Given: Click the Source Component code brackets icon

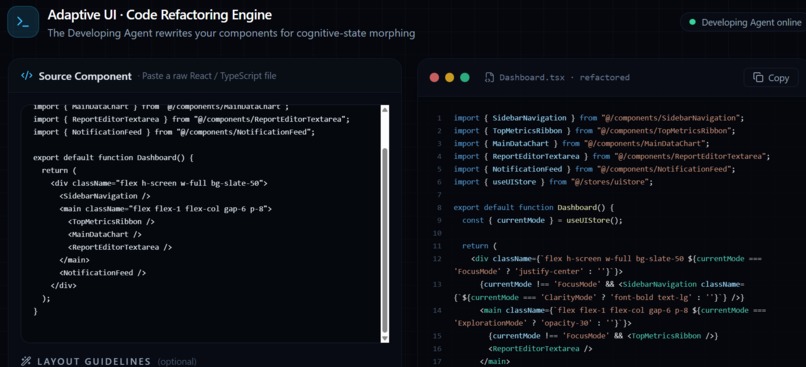Looking at the screenshot, I should 27,76.
